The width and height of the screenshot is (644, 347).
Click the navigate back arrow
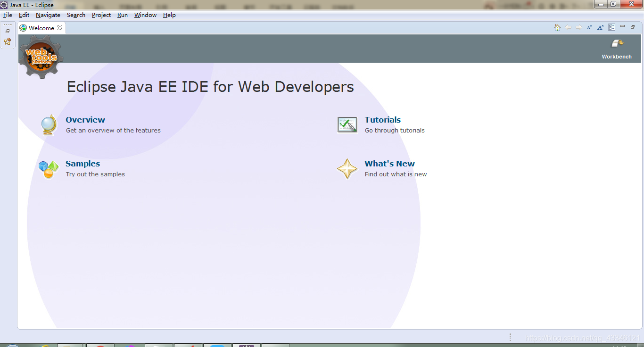pos(568,27)
